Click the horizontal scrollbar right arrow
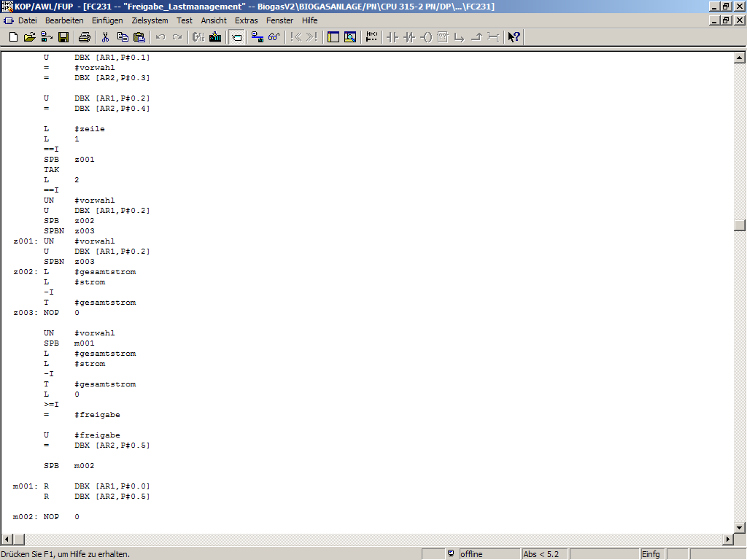This screenshot has height=560, width=747. [727, 540]
